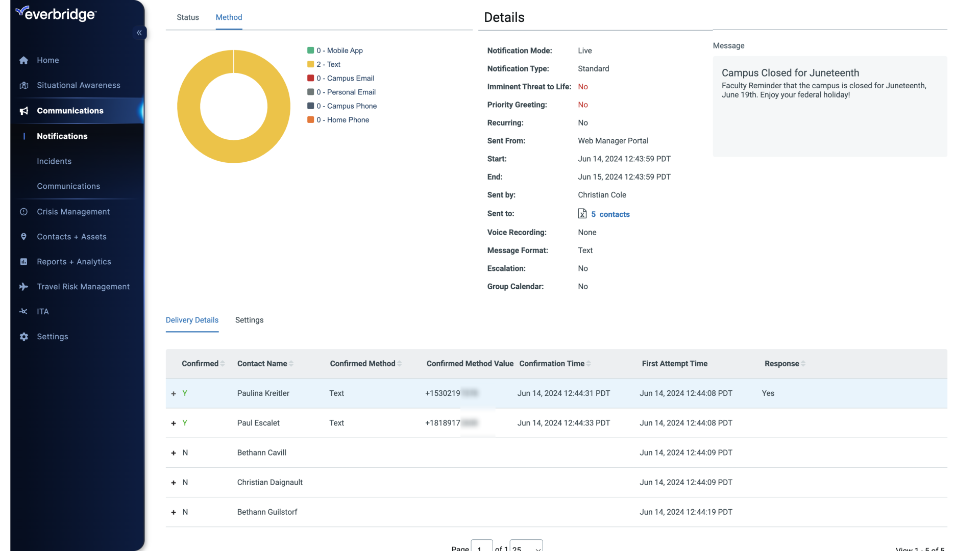
Task: Click the Travel Risk Management airplane icon
Action: pos(23,286)
